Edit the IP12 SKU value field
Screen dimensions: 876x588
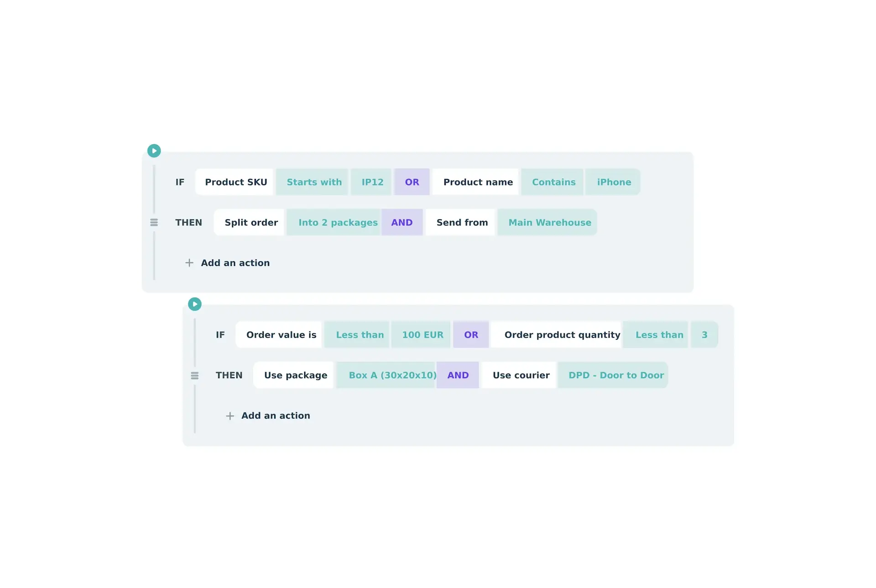372,182
